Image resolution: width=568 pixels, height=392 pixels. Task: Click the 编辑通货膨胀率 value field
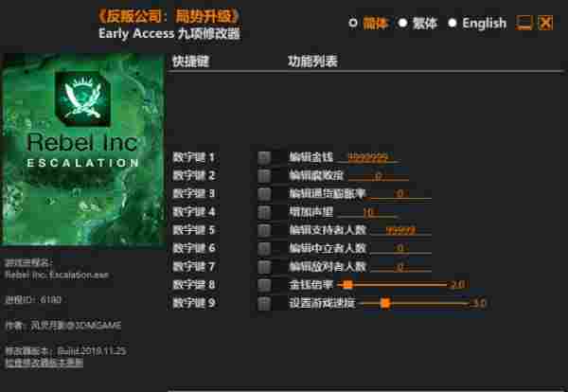(x=399, y=194)
